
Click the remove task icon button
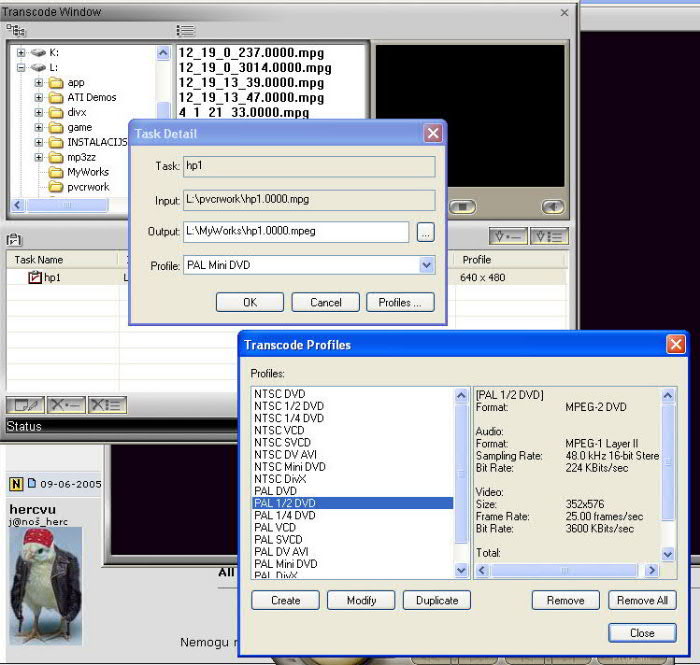coord(66,405)
